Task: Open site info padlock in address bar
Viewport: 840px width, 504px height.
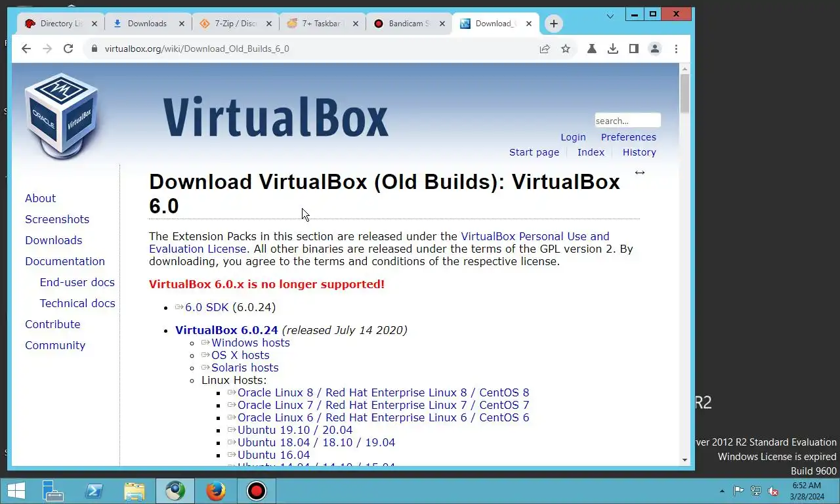Action: tap(94, 49)
